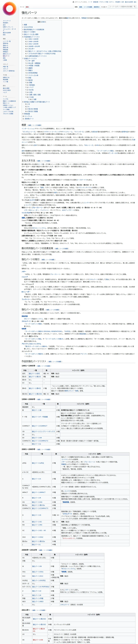Screen dimensions: 138x644
Task: Switch to the ページ tab
Action: [x=22, y=7]
